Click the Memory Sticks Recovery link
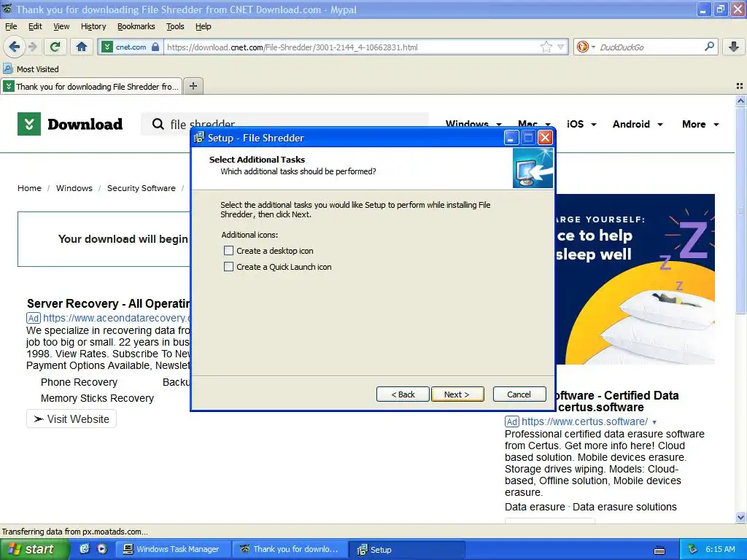The width and height of the screenshot is (747, 560). [x=97, y=399]
